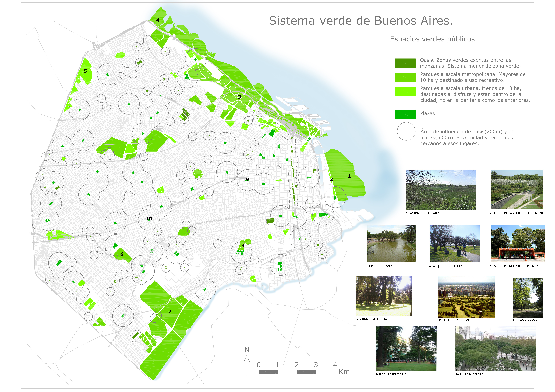Click caption '9 PLAZA MISERICORDIA'
The width and height of the screenshot is (555, 392).
coord(392,374)
